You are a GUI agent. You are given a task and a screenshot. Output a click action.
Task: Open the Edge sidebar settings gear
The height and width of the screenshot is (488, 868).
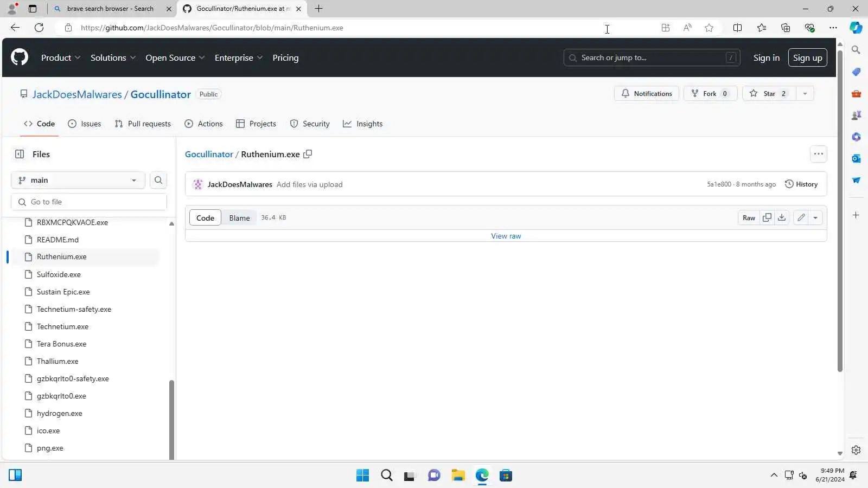(x=856, y=450)
